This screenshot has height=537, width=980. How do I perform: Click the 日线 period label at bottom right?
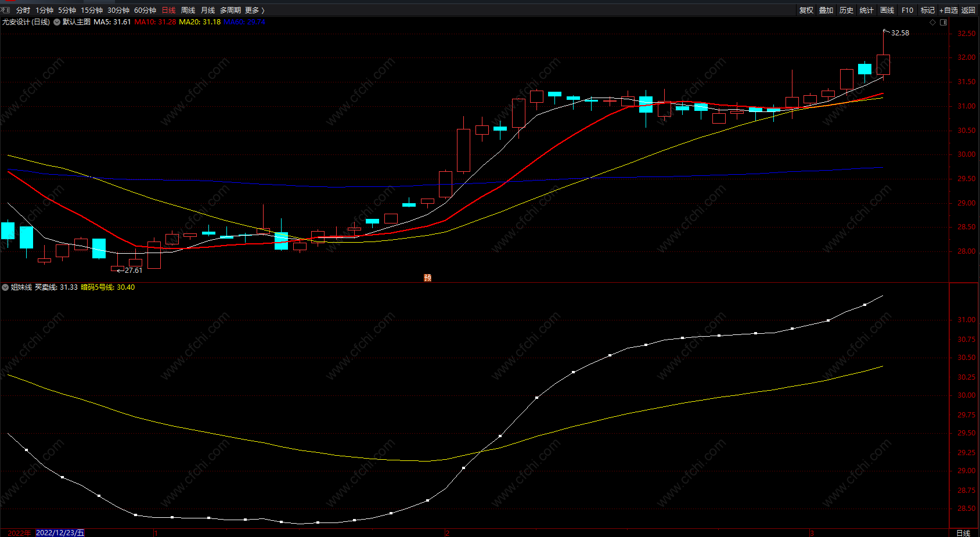click(x=963, y=533)
